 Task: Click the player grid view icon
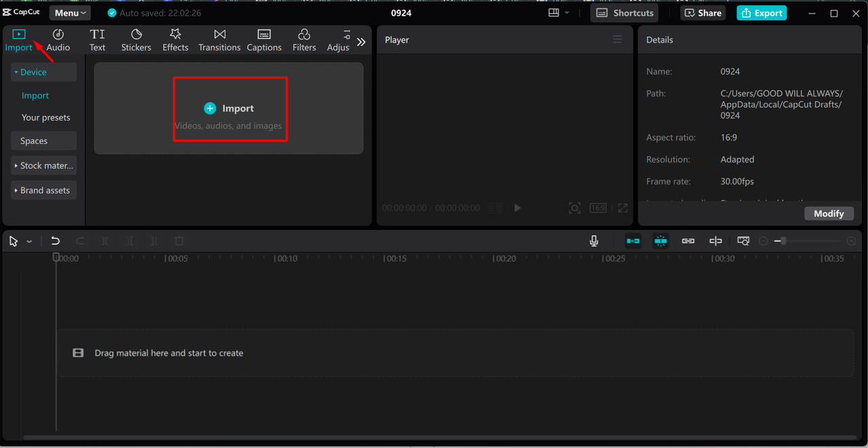496,208
